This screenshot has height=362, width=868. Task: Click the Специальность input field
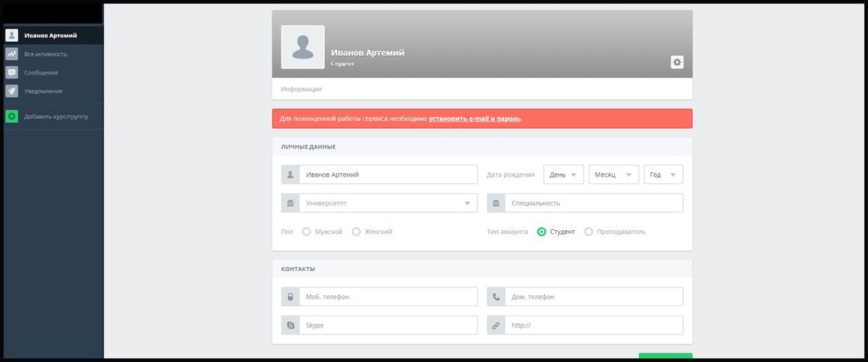pyautogui.click(x=593, y=203)
